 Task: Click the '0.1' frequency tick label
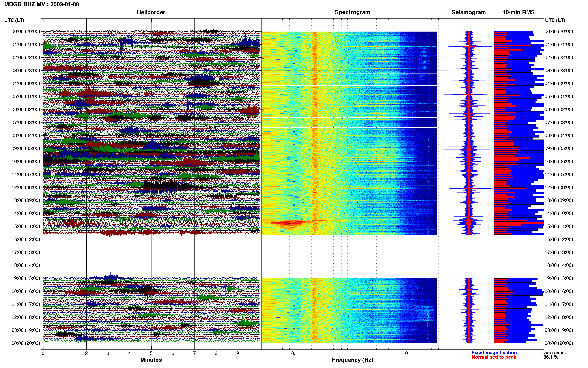(x=295, y=353)
